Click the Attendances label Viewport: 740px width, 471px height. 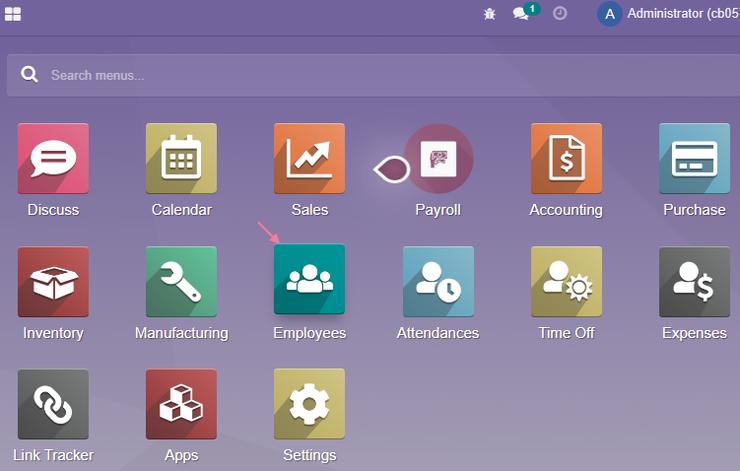(x=438, y=333)
